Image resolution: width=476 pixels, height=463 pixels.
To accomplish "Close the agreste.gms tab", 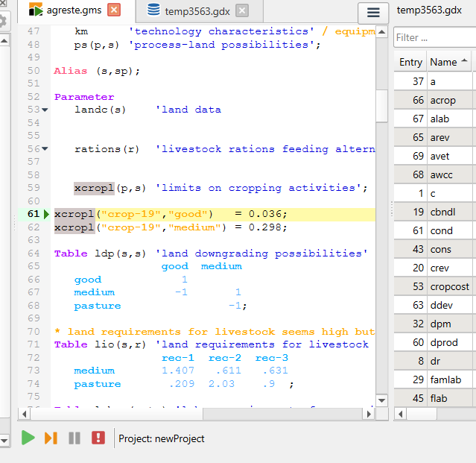I will pos(113,10).
